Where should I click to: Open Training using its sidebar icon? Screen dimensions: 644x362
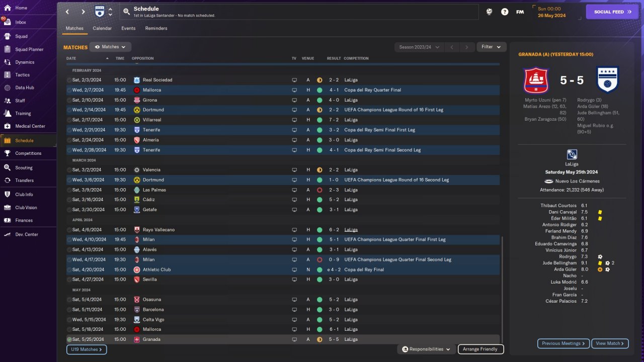(8, 114)
